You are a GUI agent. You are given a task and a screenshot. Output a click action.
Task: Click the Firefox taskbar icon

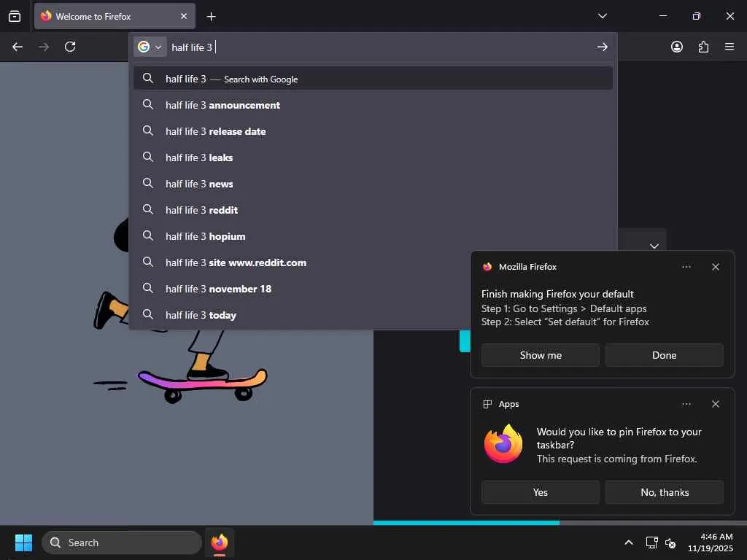[x=219, y=542]
